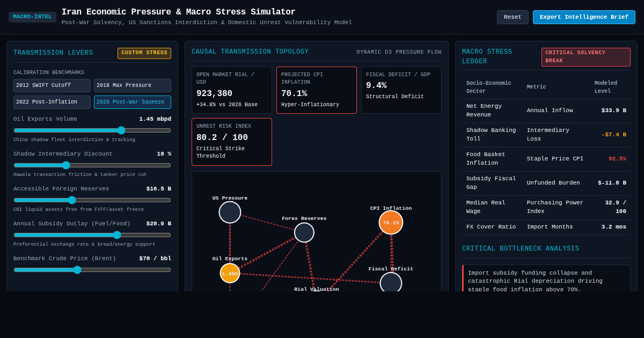Adjust the Oil Exports Volume slider
Viewport: 644px width, 338px height.
click(92, 130)
